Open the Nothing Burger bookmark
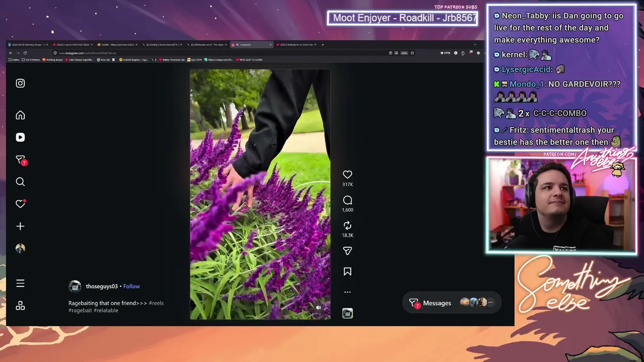This screenshot has height=362, width=644. [53, 60]
